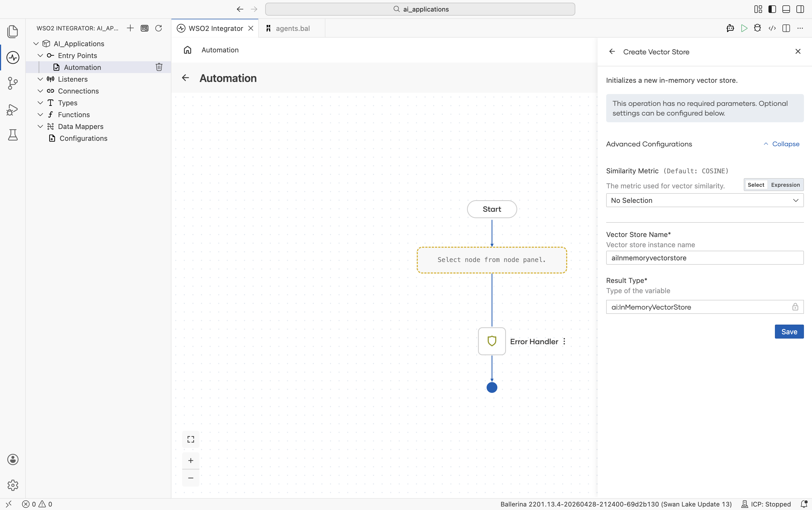The height and width of the screenshot is (510, 812).
Task: Click the fit-to-screen diagram icon
Action: [x=191, y=439]
